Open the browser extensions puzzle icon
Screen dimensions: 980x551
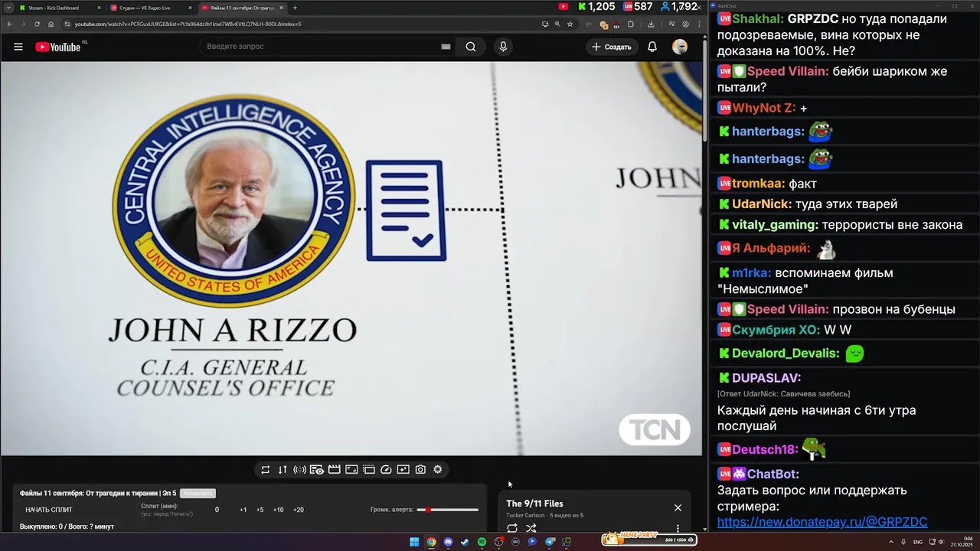631,24
